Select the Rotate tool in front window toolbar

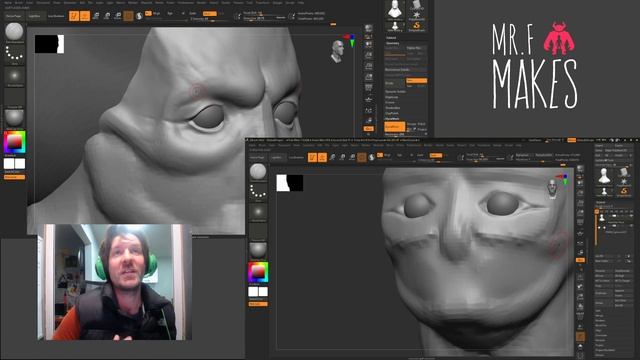353,157
